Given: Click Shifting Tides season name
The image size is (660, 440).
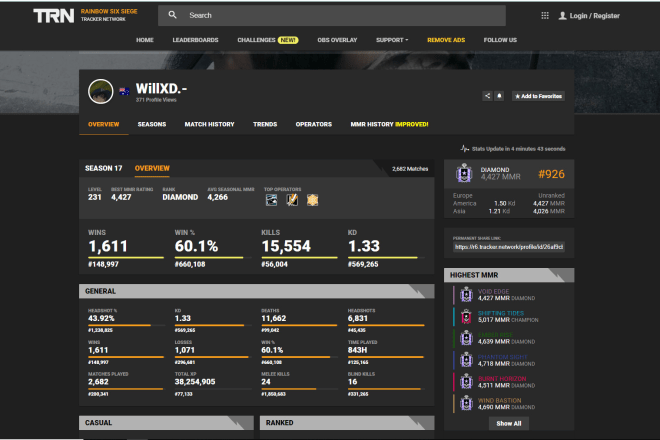Looking at the screenshot, I should 501,313.
